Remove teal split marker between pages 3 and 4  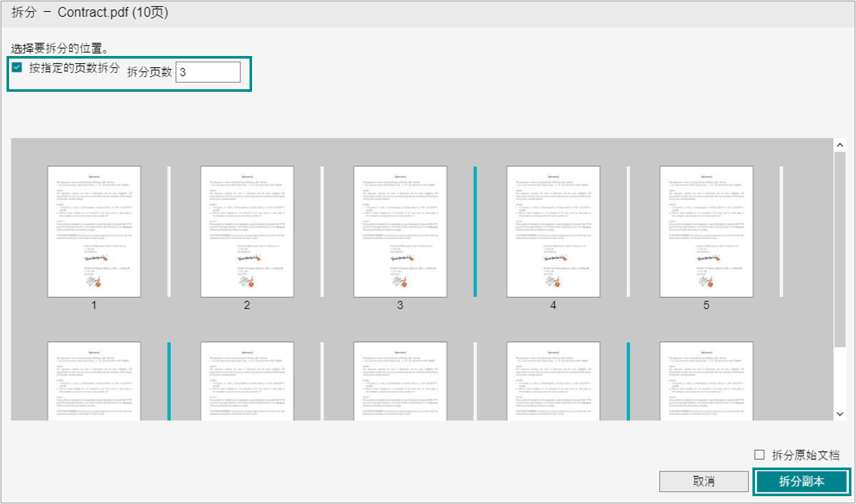tap(475, 231)
